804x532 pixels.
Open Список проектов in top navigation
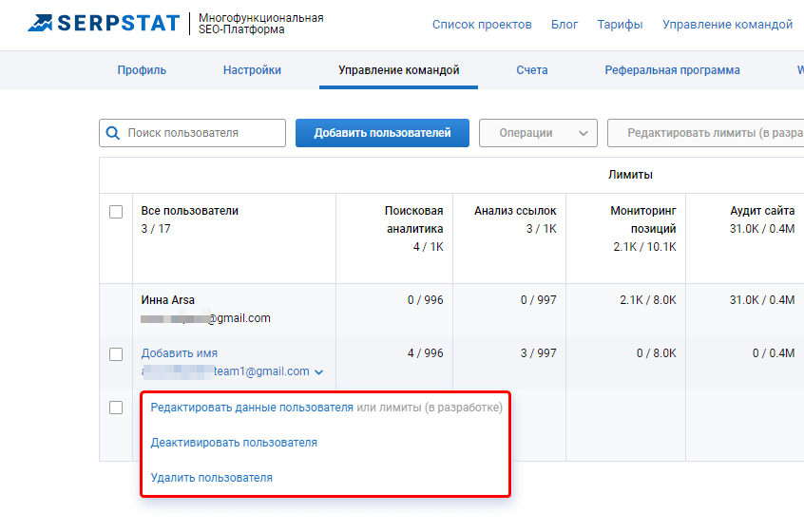click(x=482, y=25)
